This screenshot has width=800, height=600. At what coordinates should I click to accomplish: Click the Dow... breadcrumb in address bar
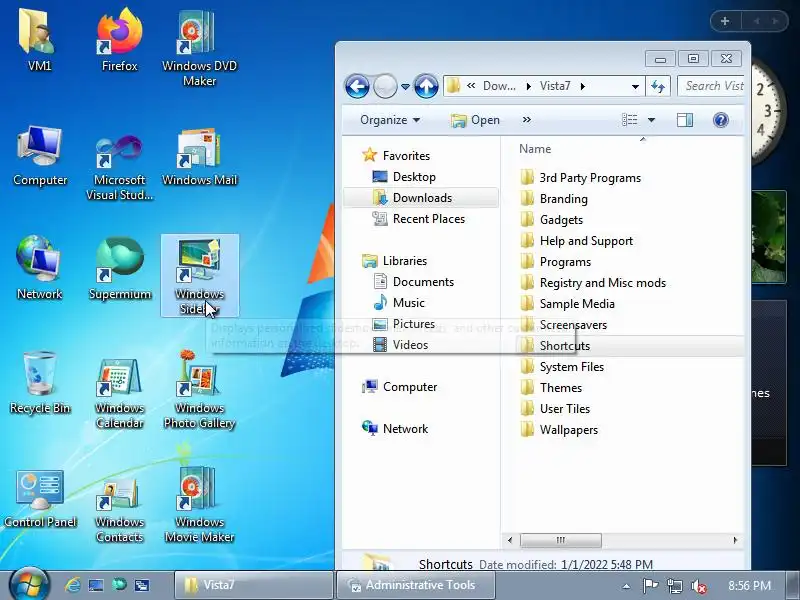499,86
